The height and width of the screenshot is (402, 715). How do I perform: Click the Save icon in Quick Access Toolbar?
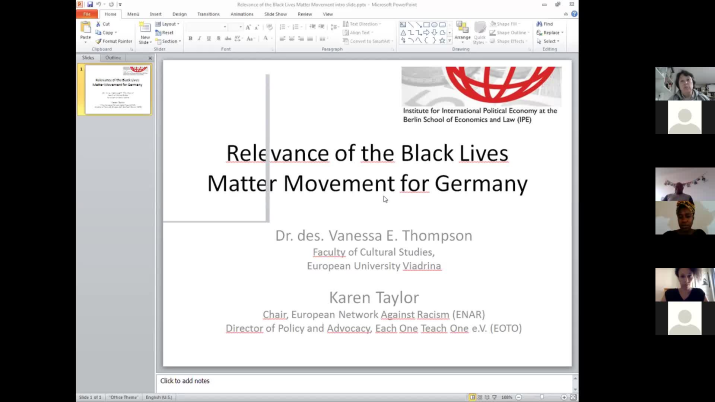pyautogui.click(x=89, y=4)
